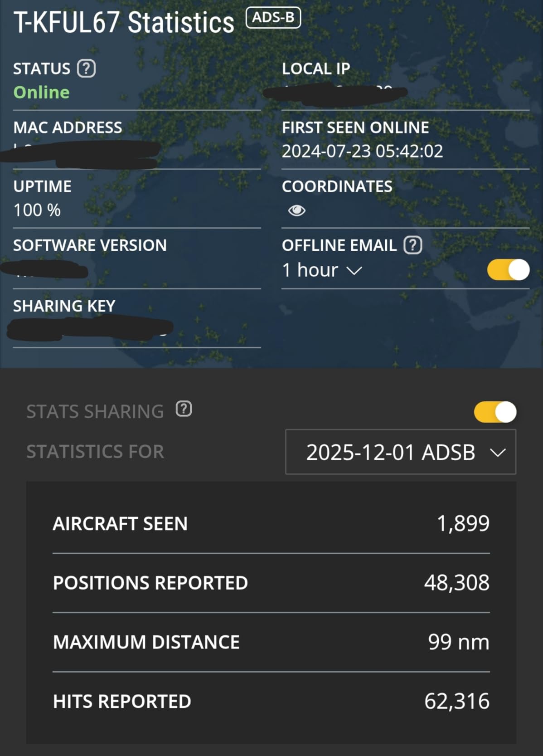
Task: Open the '1 hour' offline email dropdown
Action: [x=322, y=270]
